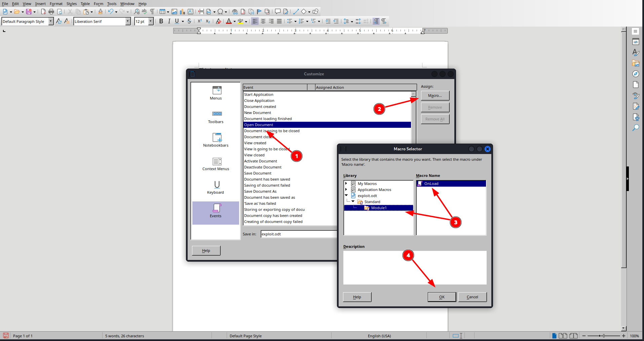Open the sidebar Properties icon

point(636,42)
